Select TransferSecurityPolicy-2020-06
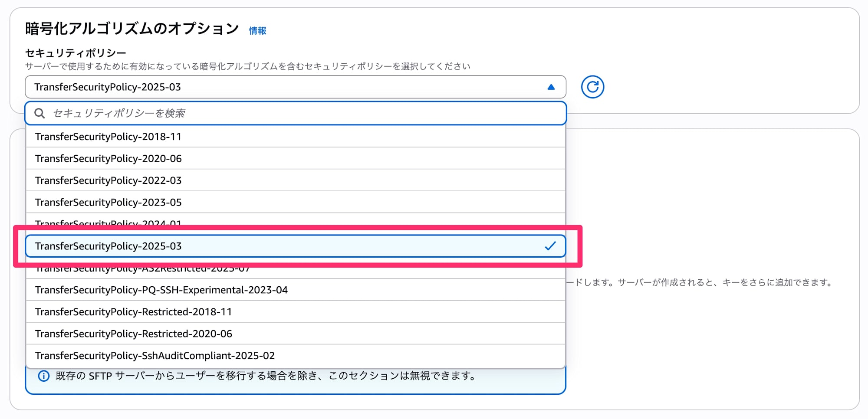This screenshot has width=868, height=419. pos(296,158)
